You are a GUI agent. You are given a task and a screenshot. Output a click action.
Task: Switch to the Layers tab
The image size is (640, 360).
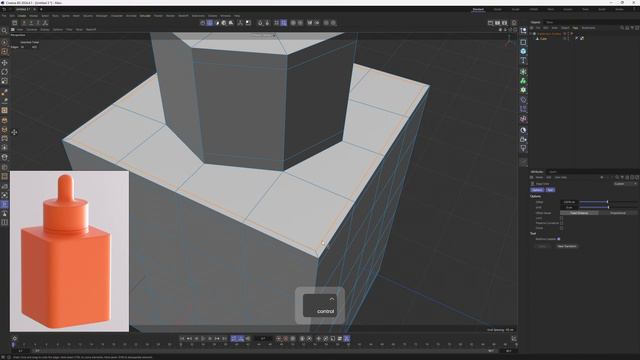(x=553, y=171)
